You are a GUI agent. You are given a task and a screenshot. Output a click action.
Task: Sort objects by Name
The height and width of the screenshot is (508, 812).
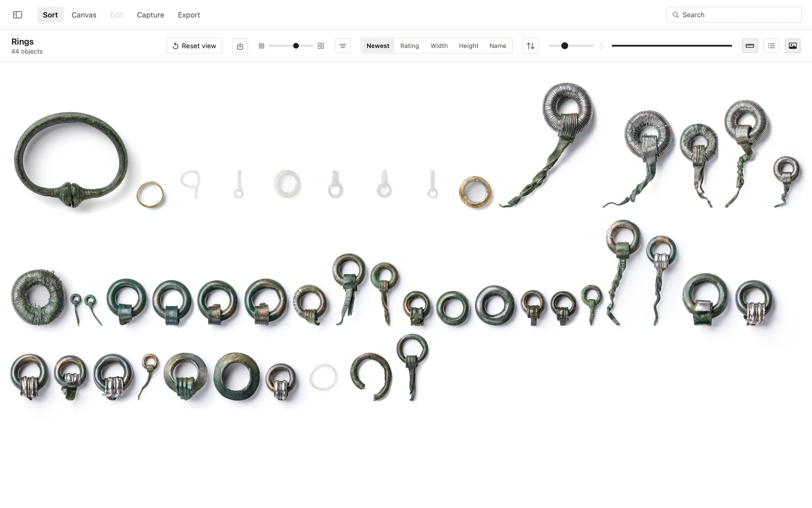[498, 46]
